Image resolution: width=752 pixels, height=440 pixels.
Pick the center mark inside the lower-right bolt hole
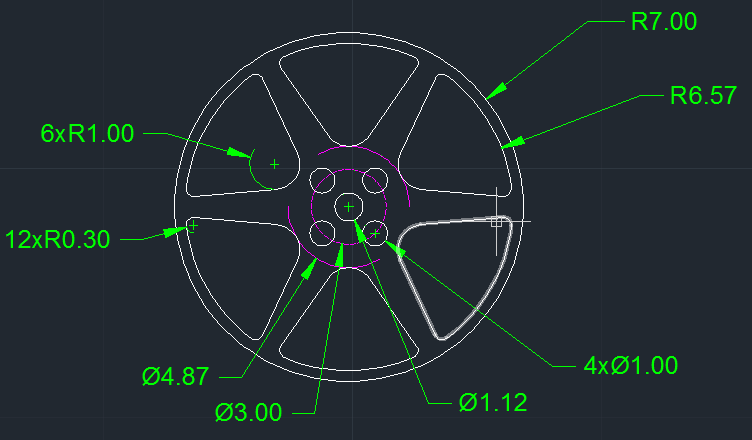coord(375,233)
